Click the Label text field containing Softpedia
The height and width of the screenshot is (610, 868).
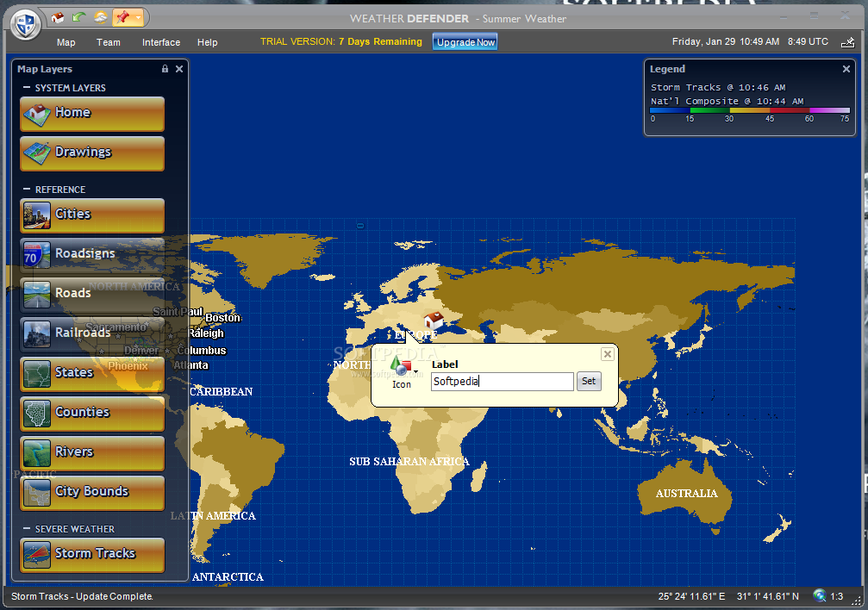(502, 382)
